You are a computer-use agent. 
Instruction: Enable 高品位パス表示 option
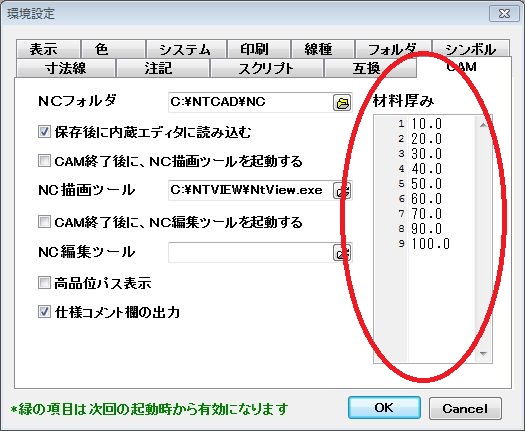44,283
